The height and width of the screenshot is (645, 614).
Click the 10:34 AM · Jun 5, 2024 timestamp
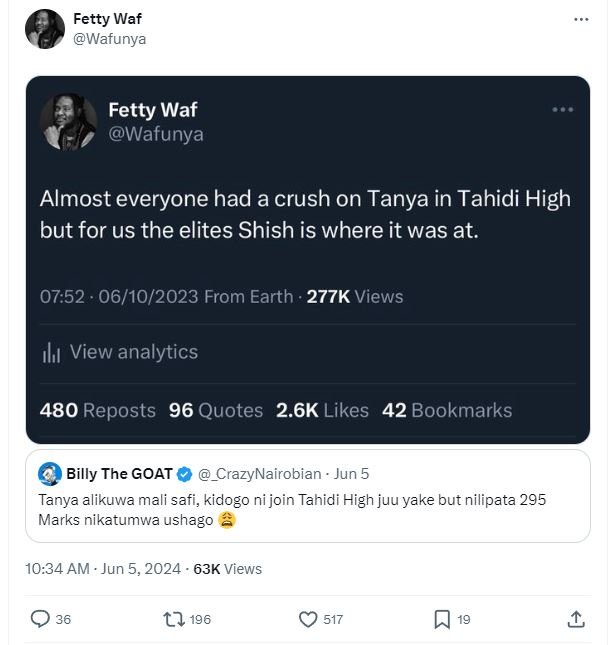point(103,569)
